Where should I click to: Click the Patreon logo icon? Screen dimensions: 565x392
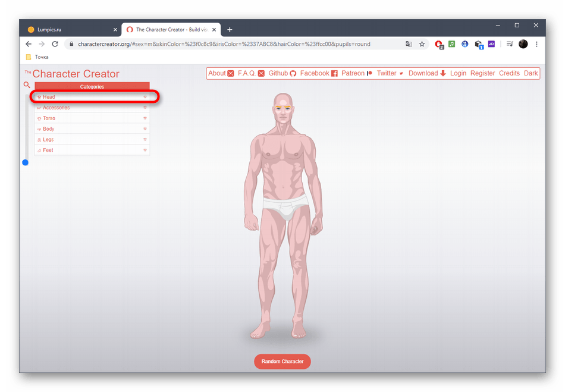click(369, 74)
